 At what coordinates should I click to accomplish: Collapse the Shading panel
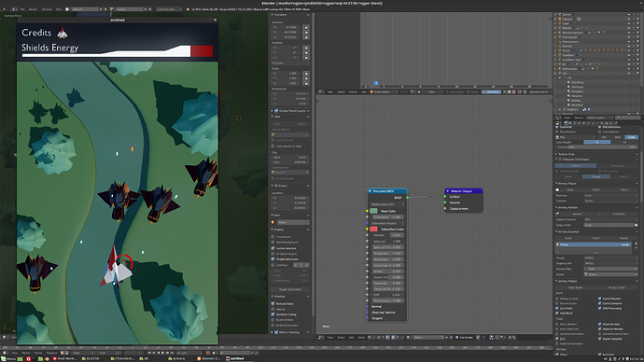(272, 297)
